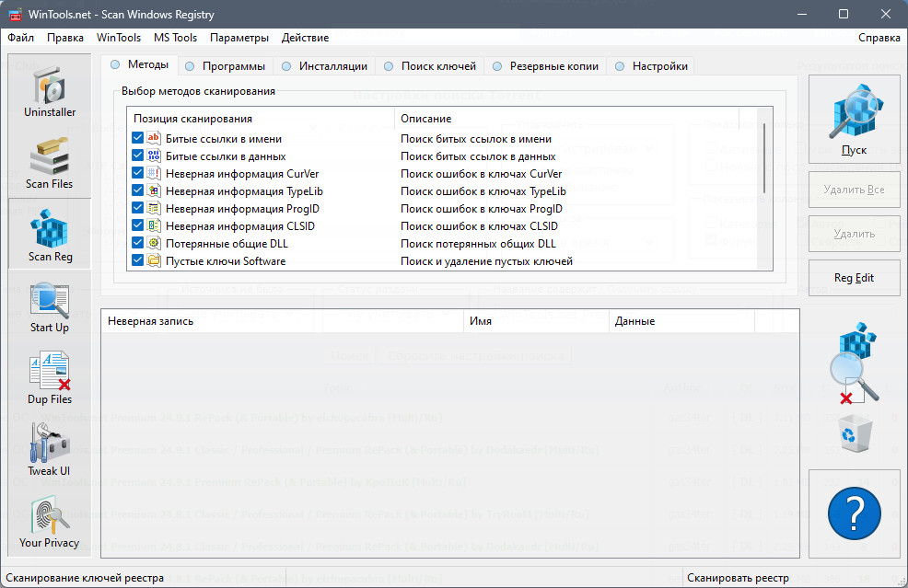The image size is (908, 588).
Task: Click the blue question mark help icon
Action: 855,513
